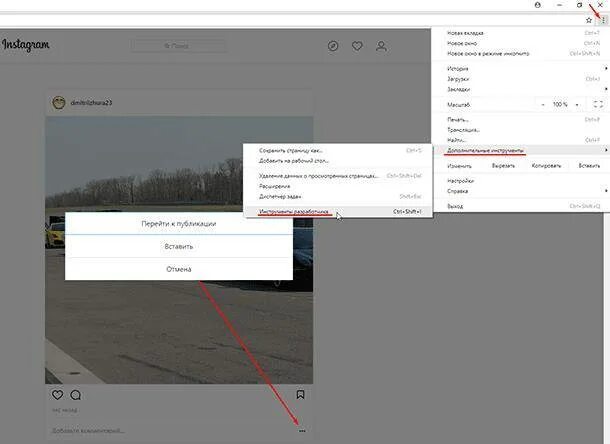Viewport: 610px width, 444px height.
Task: Click the post's timestamp below the like icon
Action: click(65, 410)
